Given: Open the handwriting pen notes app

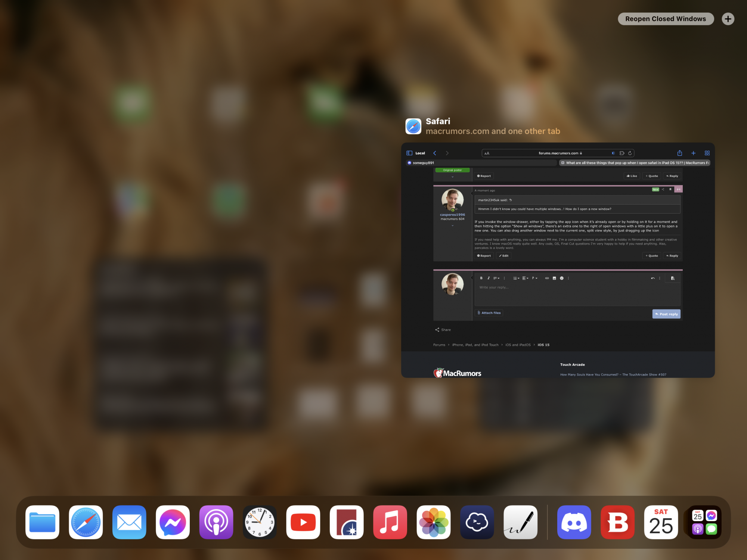Looking at the screenshot, I should pos(520,522).
